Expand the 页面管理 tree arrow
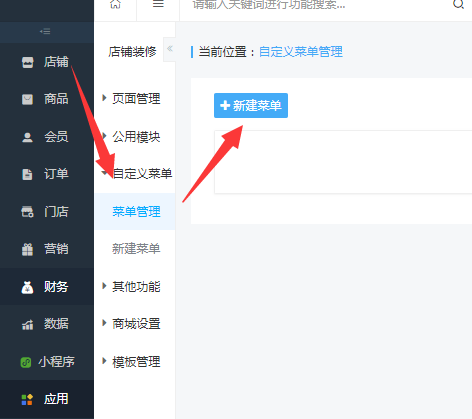Viewport: 472px width, 419px height. 104,98
